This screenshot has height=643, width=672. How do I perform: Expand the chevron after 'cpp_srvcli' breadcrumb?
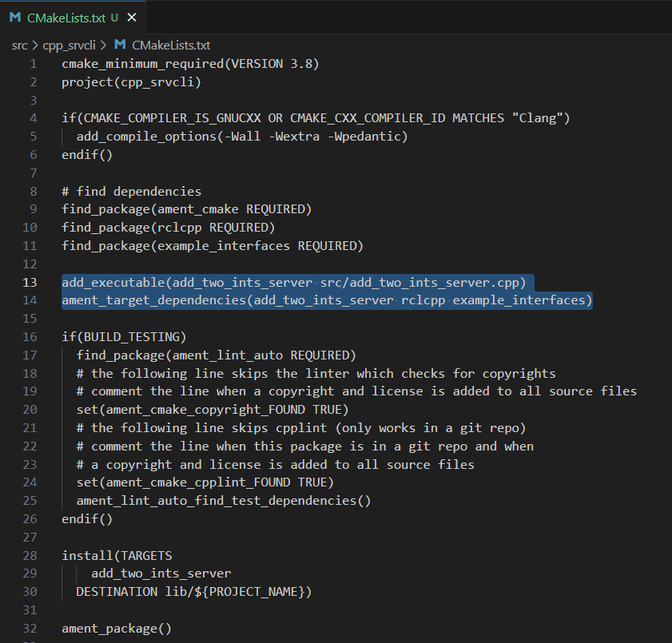[103, 46]
